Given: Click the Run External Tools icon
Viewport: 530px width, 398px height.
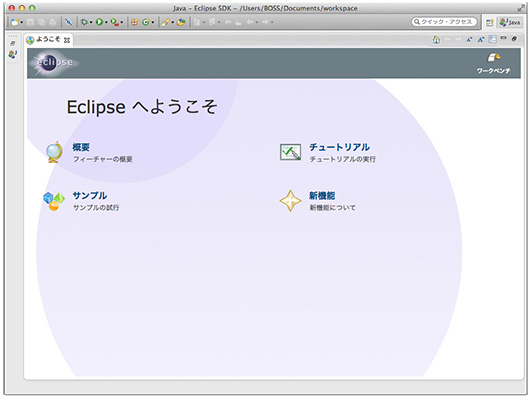Looking at the screenshot, I should click(x=115, y=22).
